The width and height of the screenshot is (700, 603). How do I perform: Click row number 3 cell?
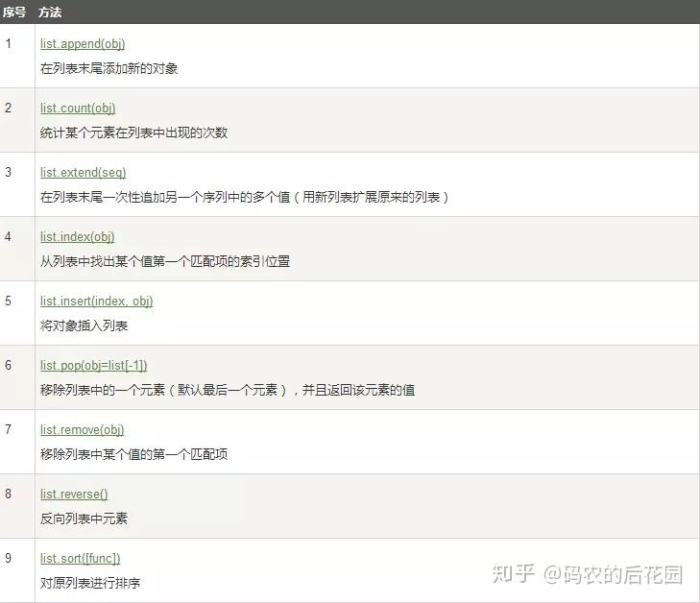click(x=17, y=184)
